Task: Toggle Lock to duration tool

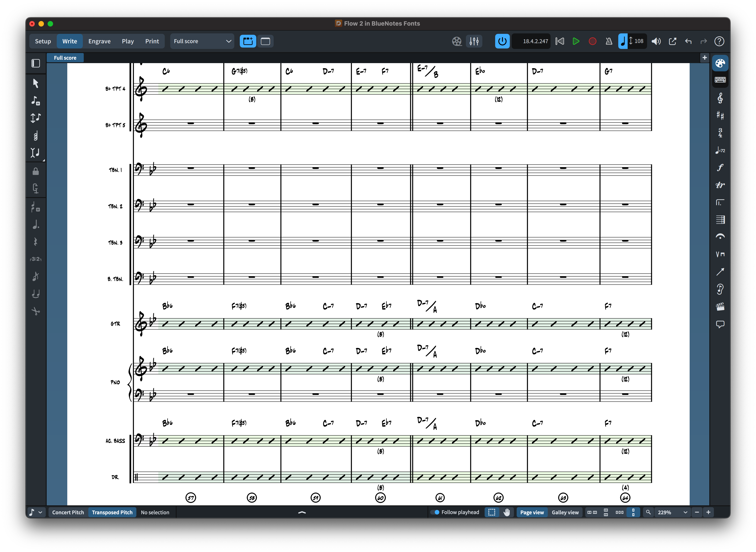Action: point(36,171)
